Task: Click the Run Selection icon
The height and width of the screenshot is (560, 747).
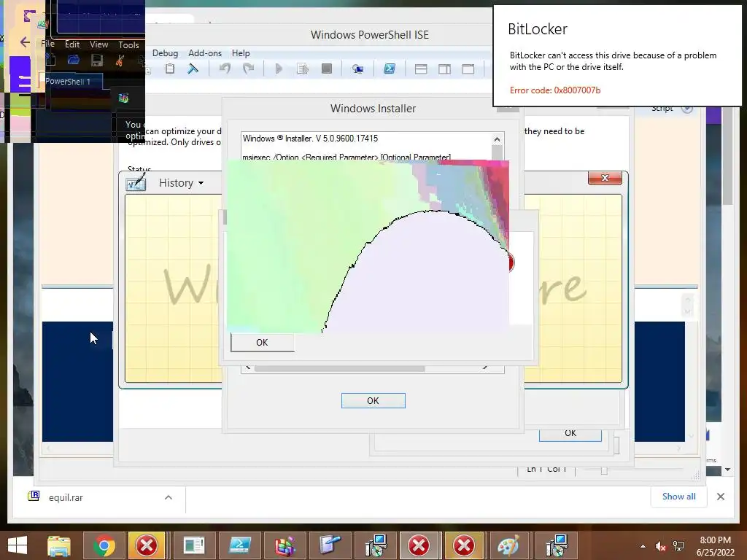Action: click(303, 69)
